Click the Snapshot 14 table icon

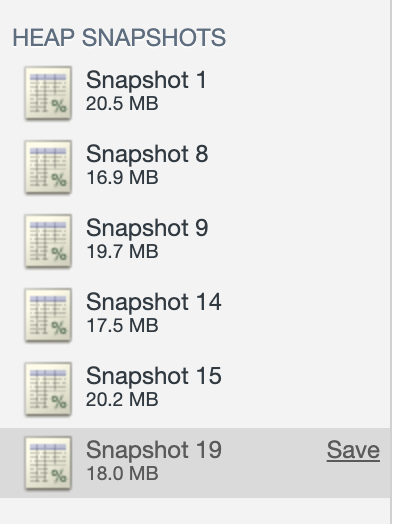(x=48, y=314)
